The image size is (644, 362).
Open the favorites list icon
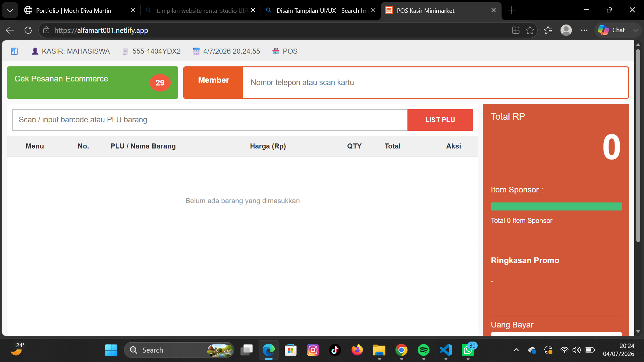(x=548, y=30)
